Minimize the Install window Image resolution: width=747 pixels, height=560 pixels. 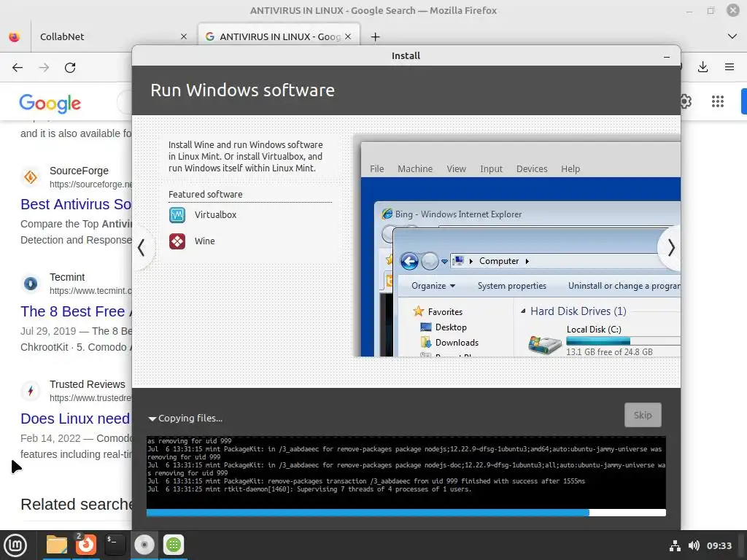[x=667, y=56]
